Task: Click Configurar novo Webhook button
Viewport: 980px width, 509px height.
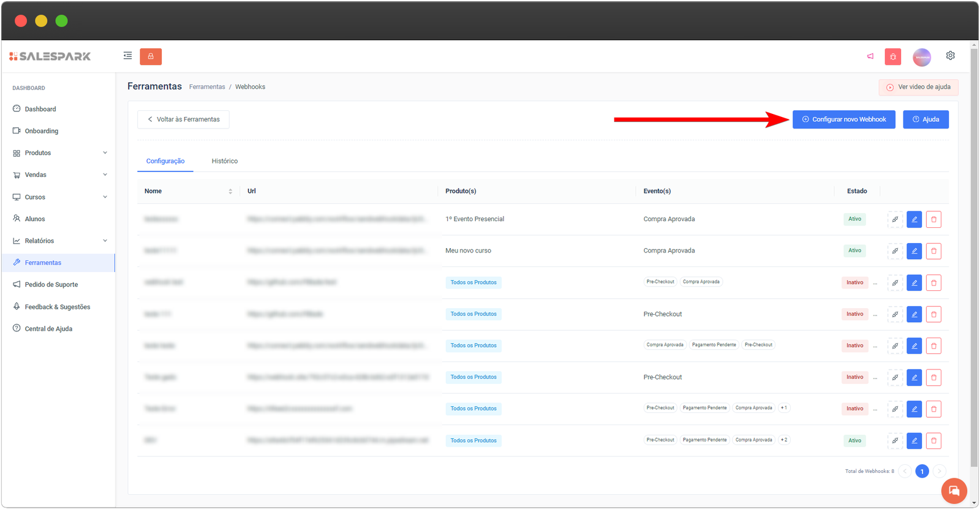Action: [x=843, y=119]
